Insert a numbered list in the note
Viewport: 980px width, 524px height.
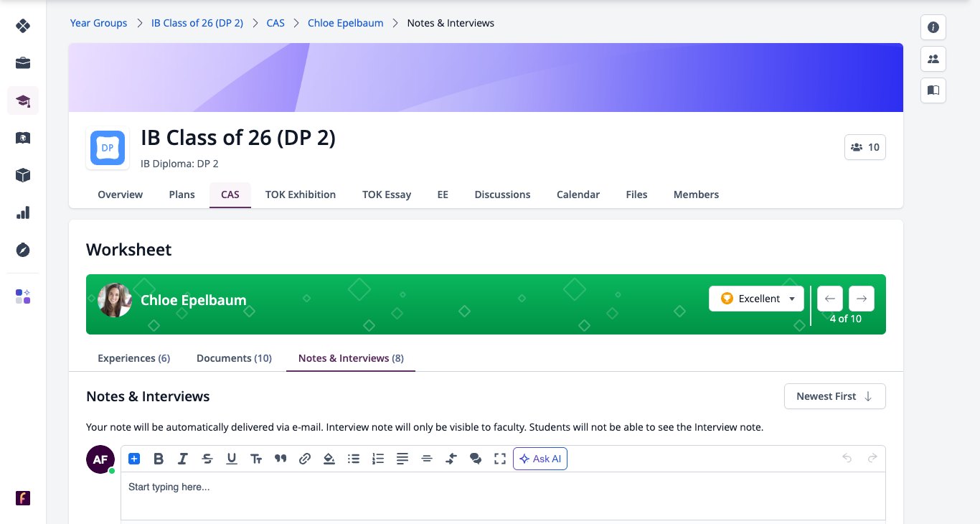[378, 459]
